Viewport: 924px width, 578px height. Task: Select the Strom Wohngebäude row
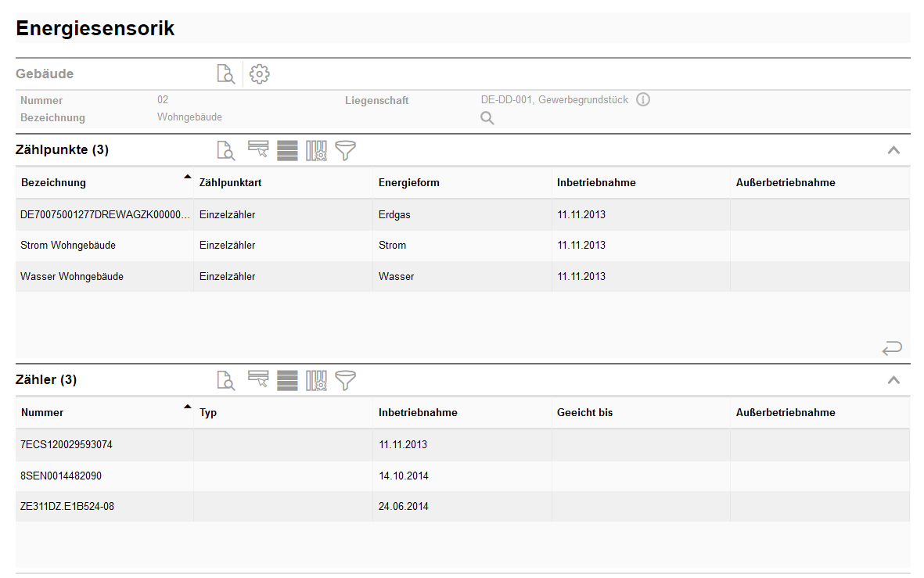pyautogui.click(x=68, y=246)
